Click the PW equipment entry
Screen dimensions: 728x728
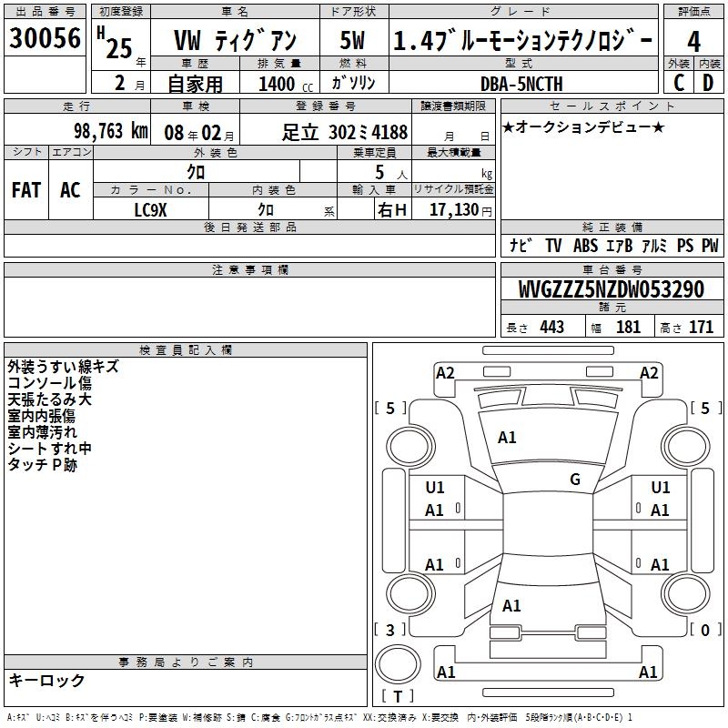(x=710, y=245)
